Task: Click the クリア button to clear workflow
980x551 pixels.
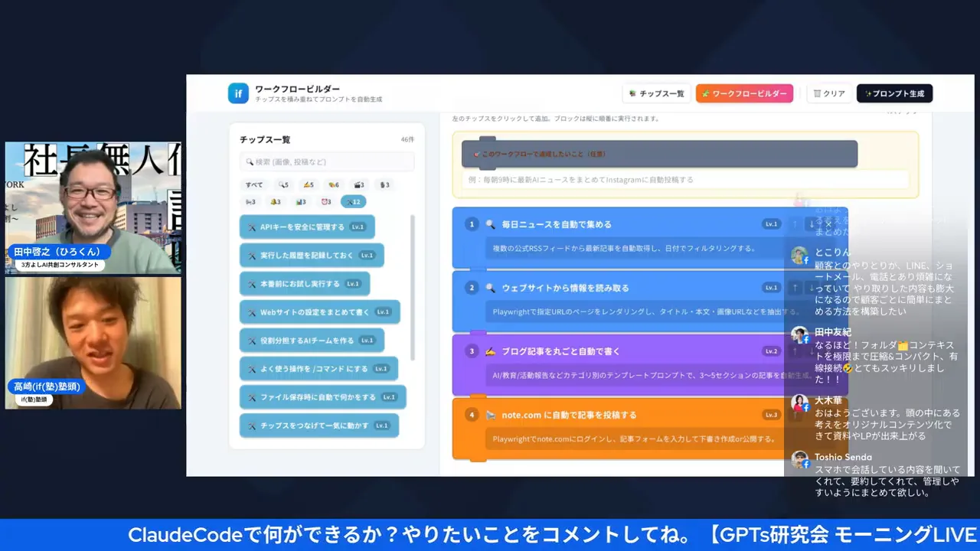Action: coord(829,93)
